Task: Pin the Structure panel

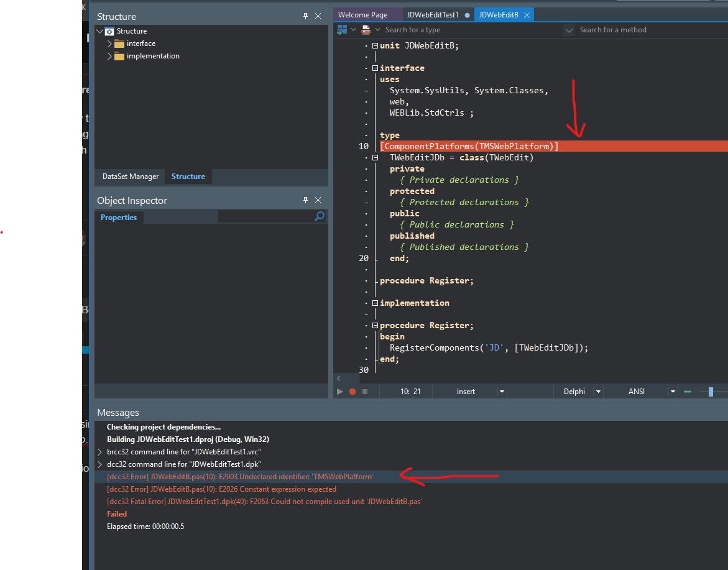Action: coord(305,16)
